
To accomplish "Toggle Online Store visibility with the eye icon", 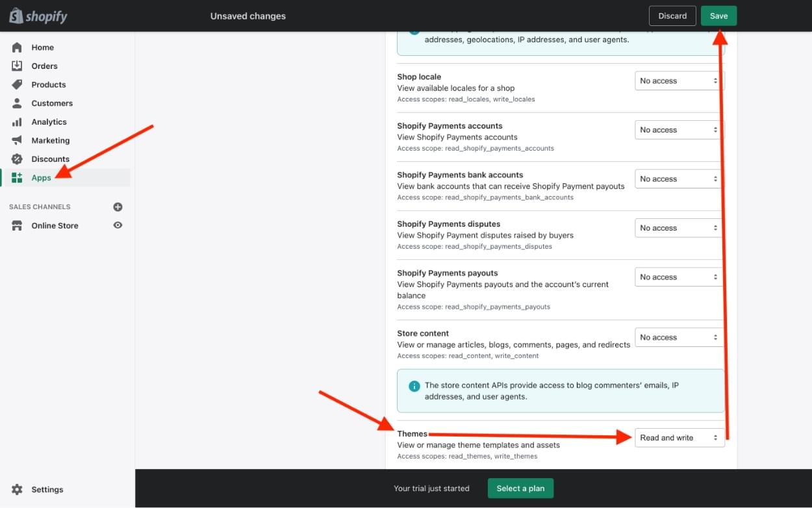I will point(118,225).
